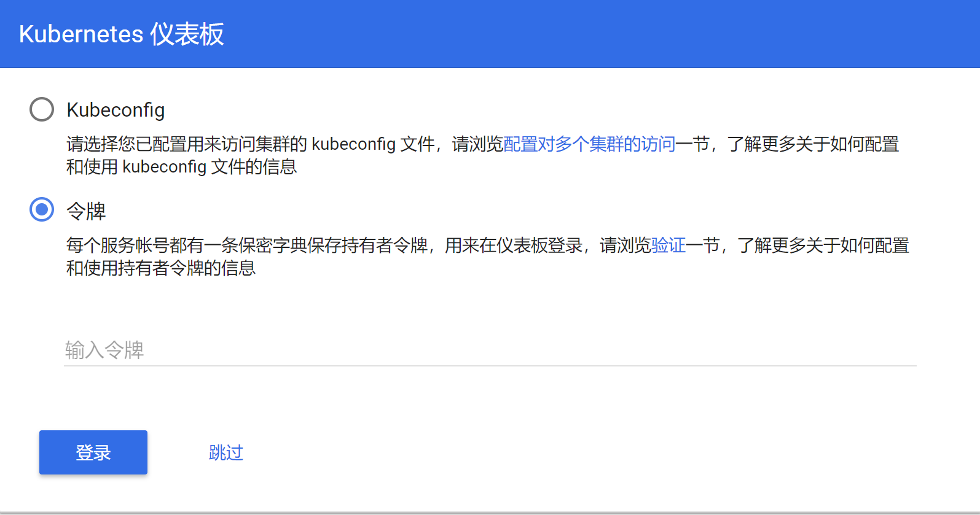980x515 pixels.
Task: Open the 配置对多个集群的访问 link
Action: click(x=589, y=144)
